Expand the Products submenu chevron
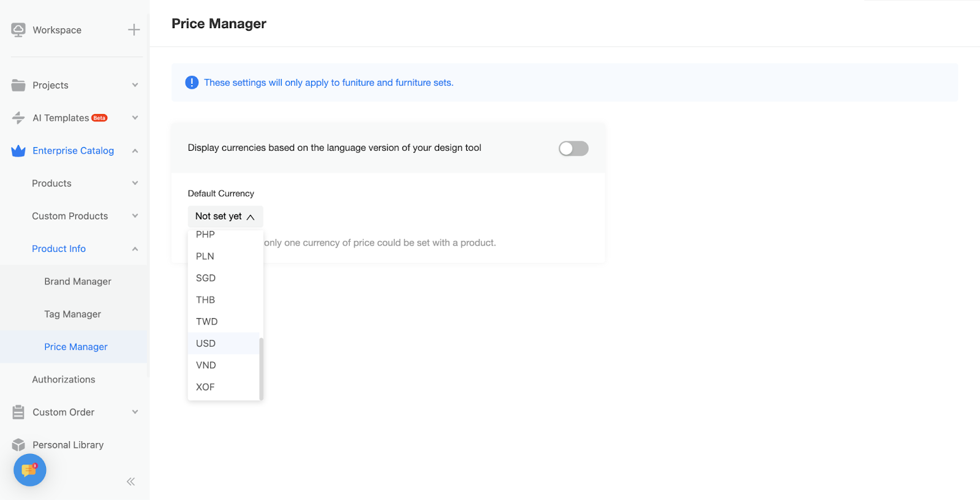Viewport: 980px width, 500px height. pos(135,183)
